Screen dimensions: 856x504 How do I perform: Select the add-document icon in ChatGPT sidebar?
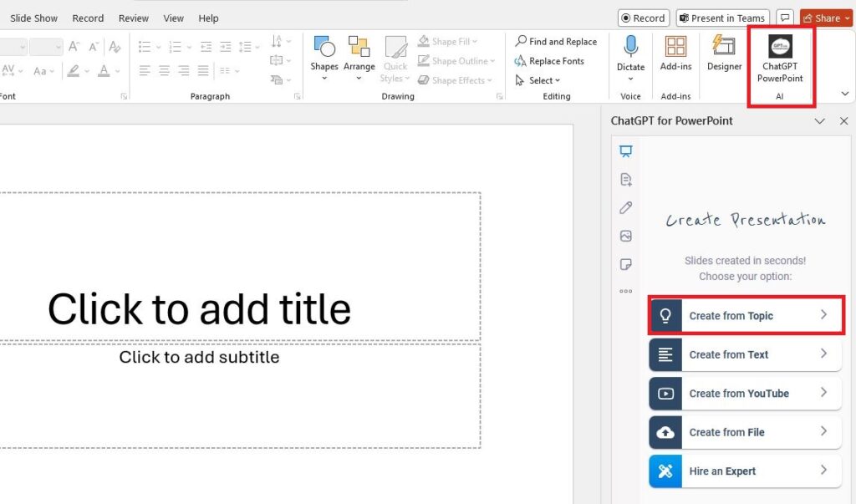[625, 179]
